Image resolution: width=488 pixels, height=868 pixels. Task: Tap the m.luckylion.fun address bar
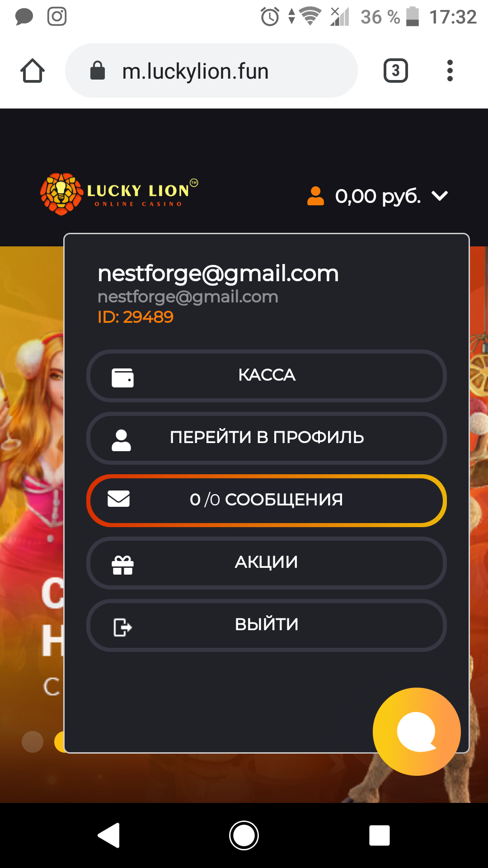tap(211, 71)
